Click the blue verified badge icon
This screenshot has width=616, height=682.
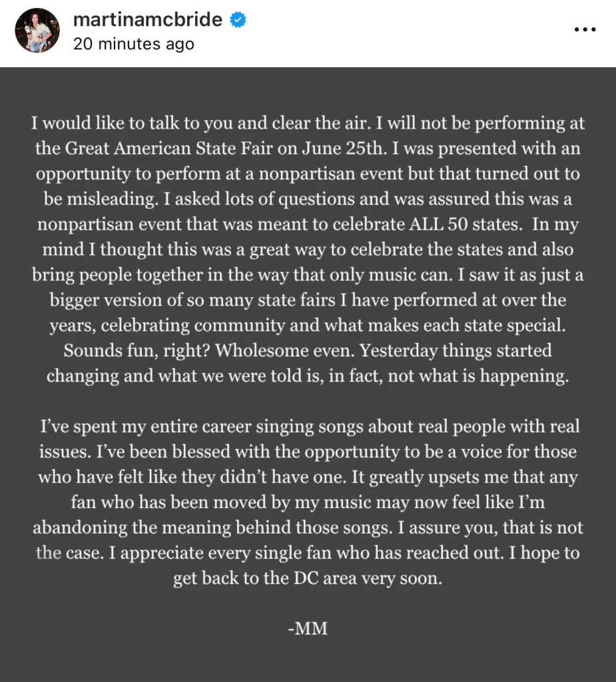[x=238, y=20]
